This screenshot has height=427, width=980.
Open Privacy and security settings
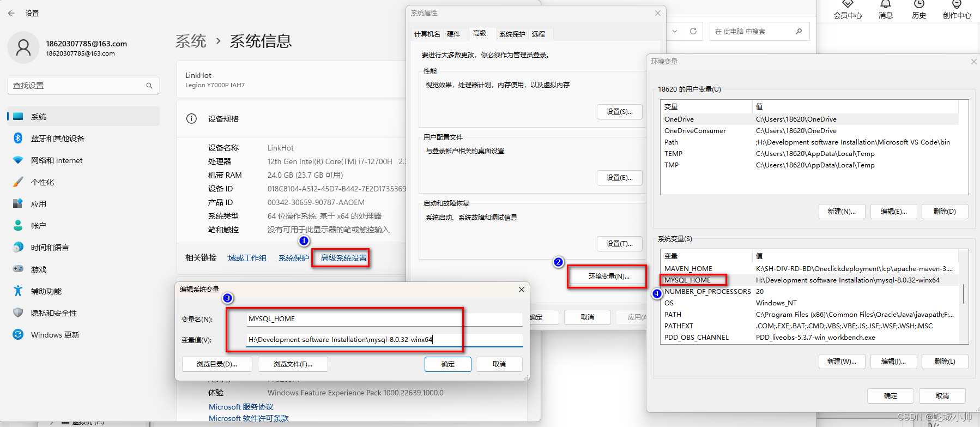click(x=83, y=313)
